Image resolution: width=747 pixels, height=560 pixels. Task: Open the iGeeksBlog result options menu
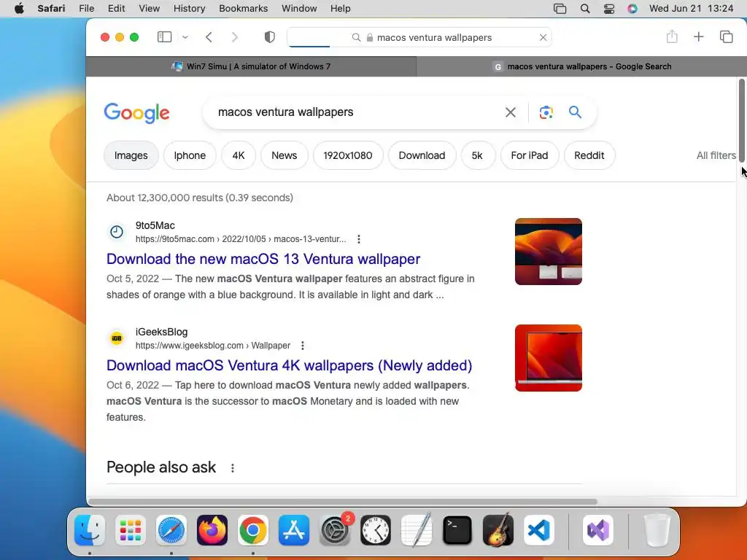tap(303, 346)
